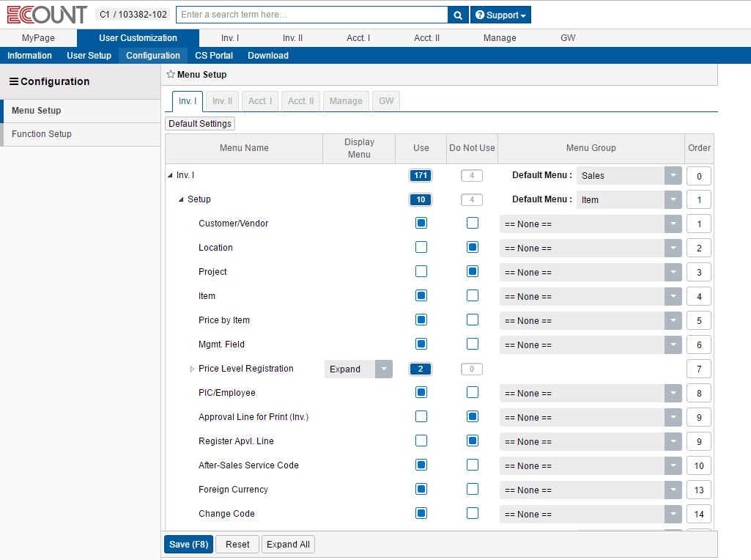The image size is (751, 560).
Task: Open the Inv. II top menu
Action: pos(292,38)
